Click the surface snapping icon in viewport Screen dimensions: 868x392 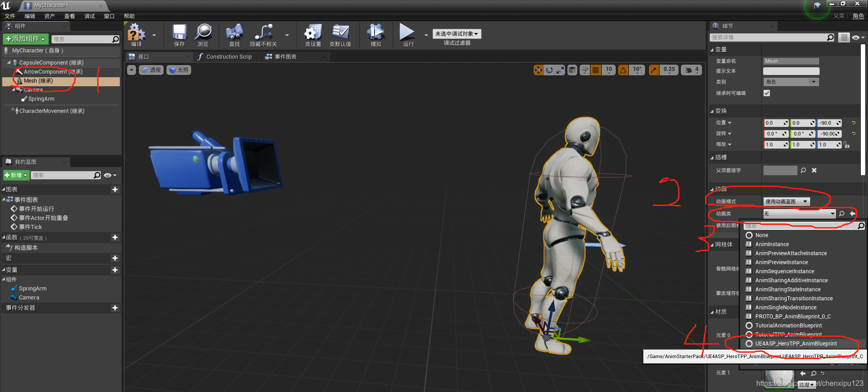click(585, 70)
